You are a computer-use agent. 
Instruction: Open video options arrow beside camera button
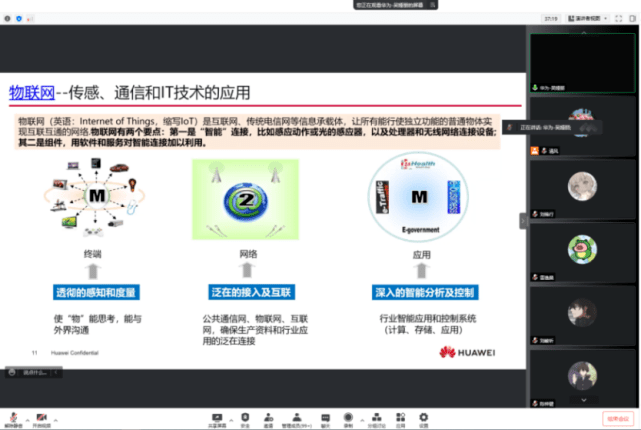coord(56,420)
